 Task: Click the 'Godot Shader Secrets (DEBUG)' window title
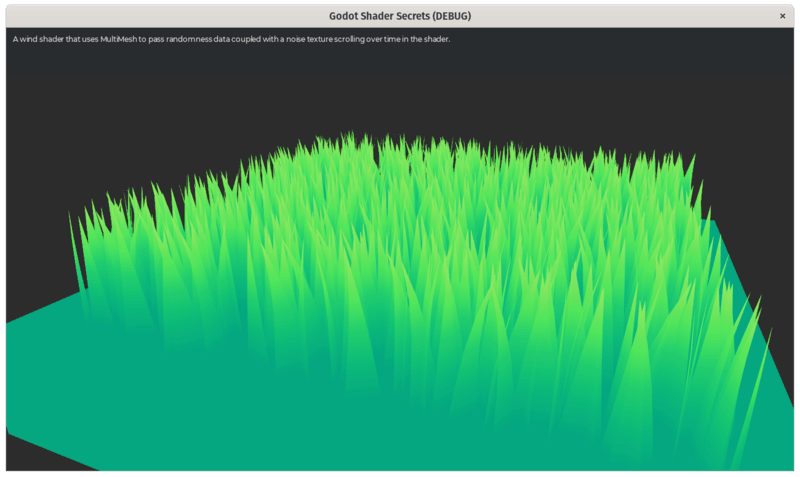[x=400, y=16]
